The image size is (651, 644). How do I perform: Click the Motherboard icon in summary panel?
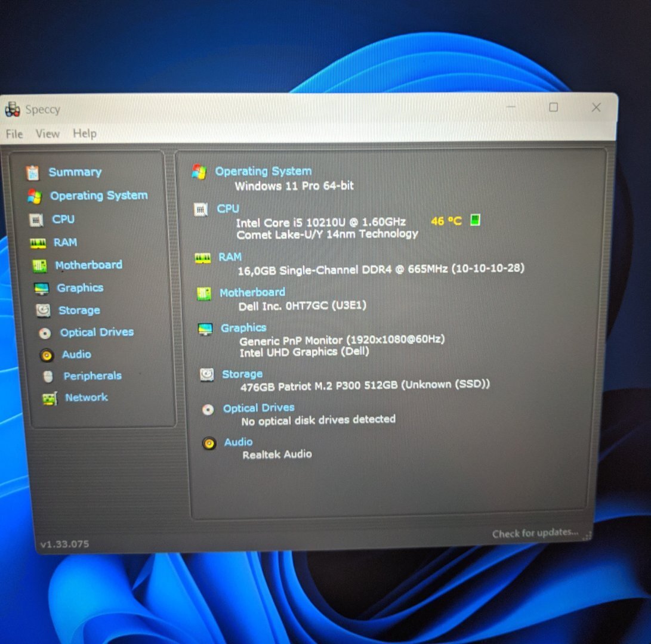204,294
